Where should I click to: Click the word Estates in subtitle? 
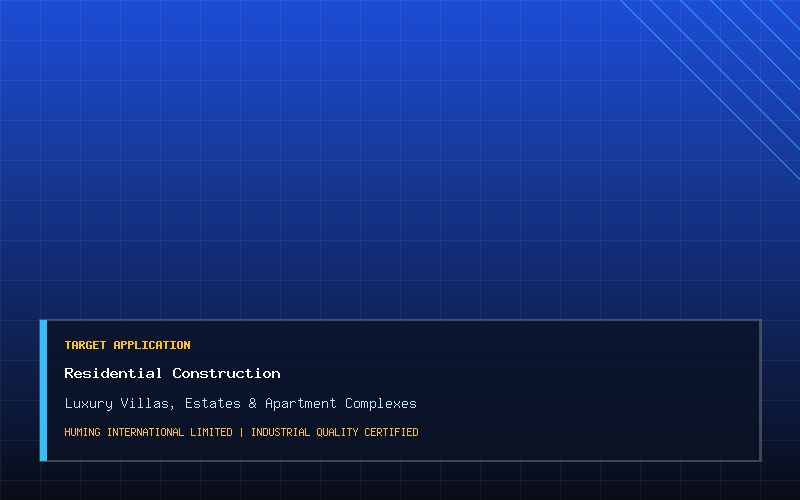click(x=213, y=404)
